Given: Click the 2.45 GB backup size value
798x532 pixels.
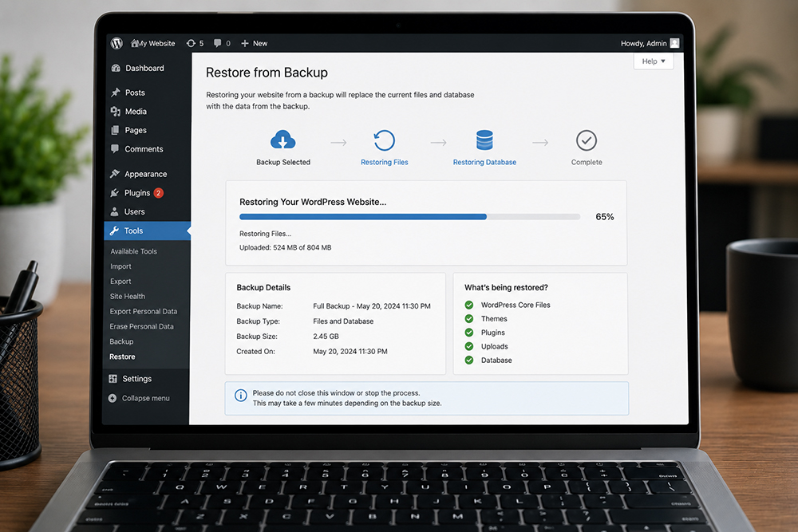Looking at the screenshot, I should click(x=326, y=336).
